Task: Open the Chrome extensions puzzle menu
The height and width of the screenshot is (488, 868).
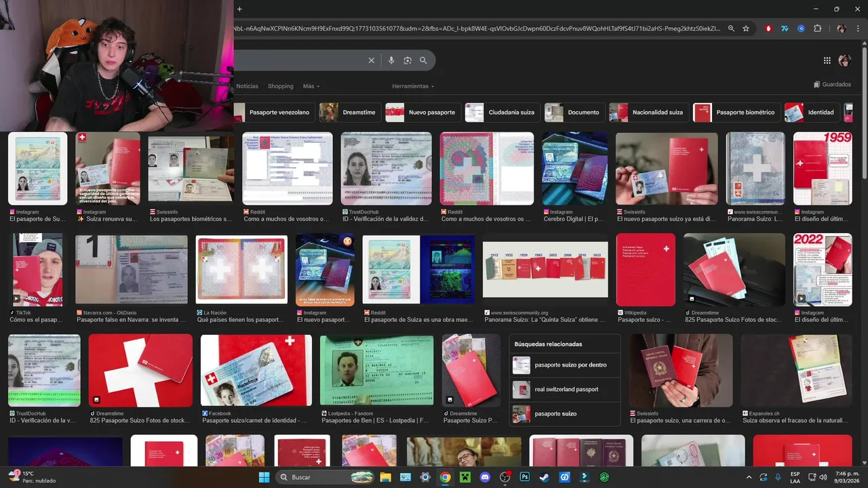Action: click(817, 28)
